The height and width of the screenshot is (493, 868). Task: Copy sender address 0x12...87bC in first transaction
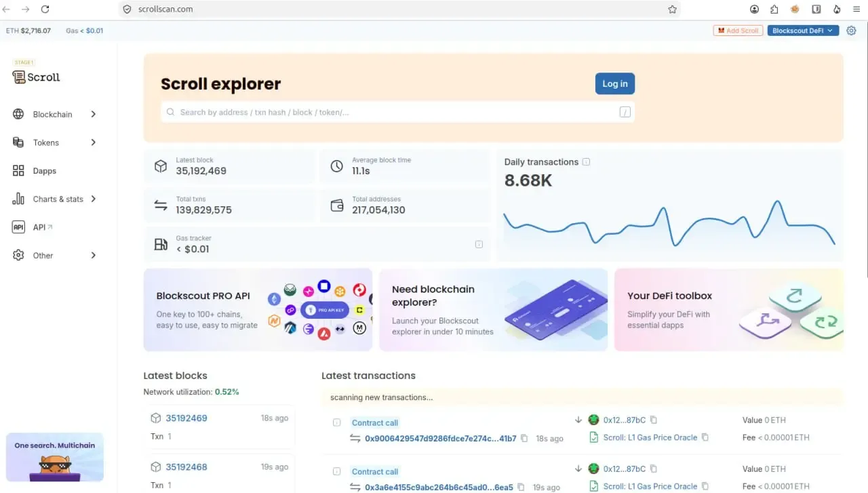tap(654, 420)
